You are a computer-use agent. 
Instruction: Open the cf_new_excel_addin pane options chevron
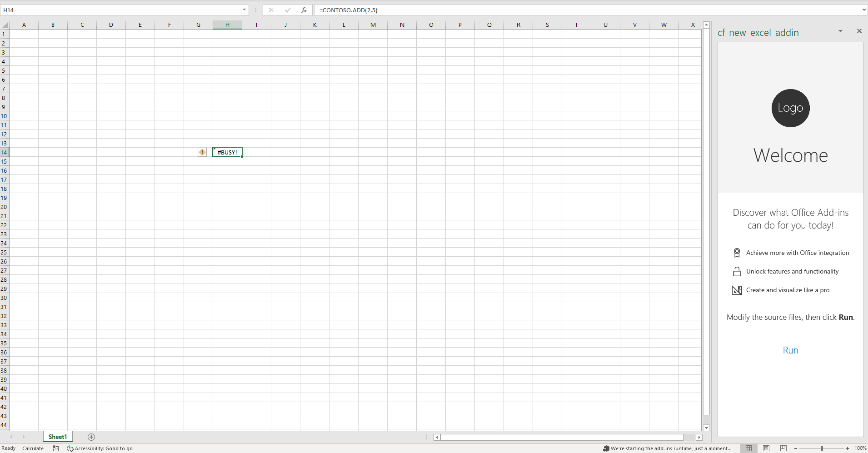840,31
